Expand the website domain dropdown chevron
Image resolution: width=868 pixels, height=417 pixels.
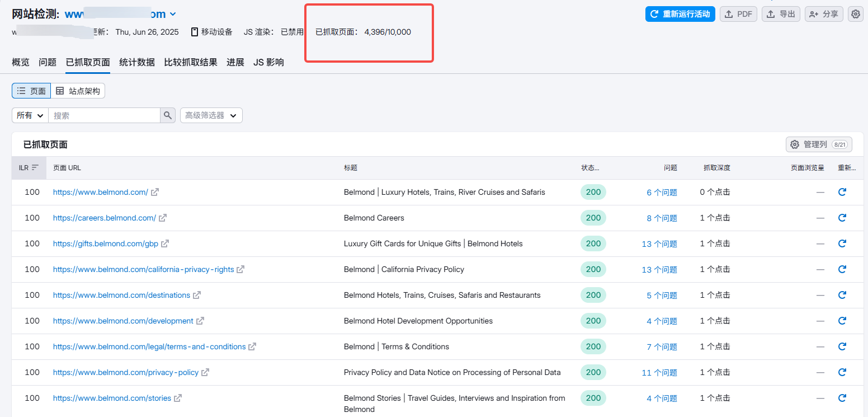tap(173, 14)
